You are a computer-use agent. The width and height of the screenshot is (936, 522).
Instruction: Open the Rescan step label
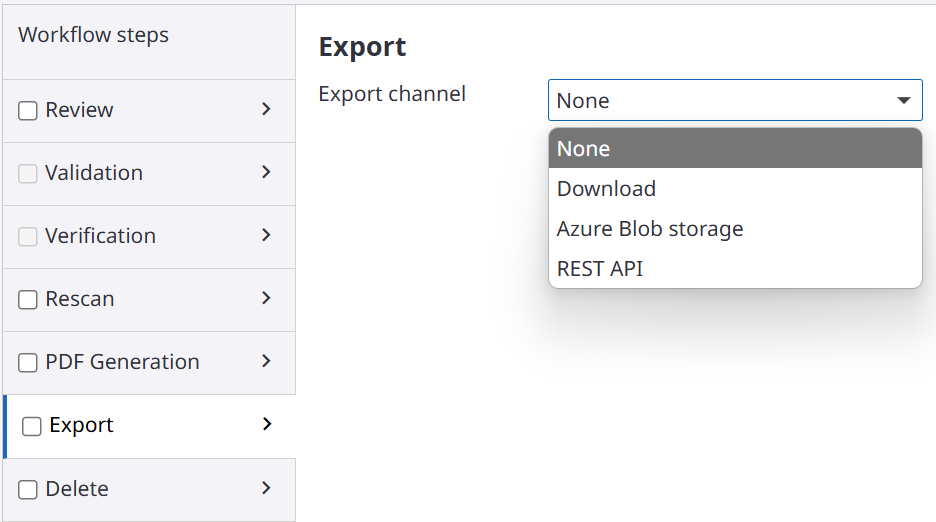click(x=79, y=299)
